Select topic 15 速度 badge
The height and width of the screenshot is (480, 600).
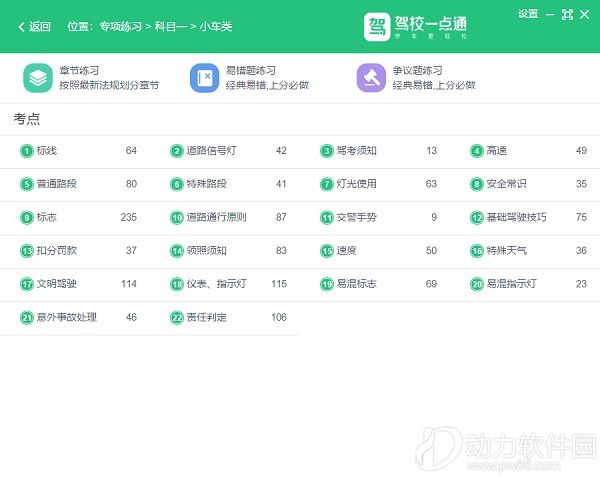(327, 251)
